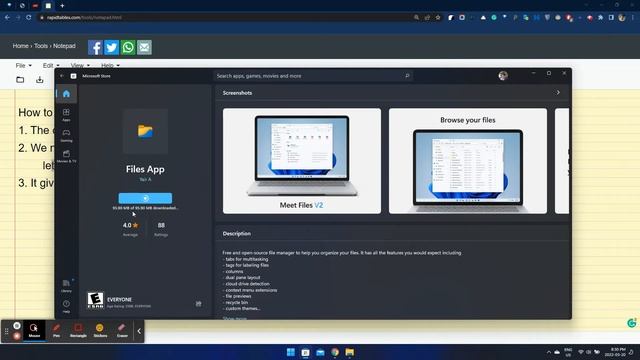Open the Library in Store sidebar
Viewport: 640px width, 360px height.
tap(66, 285)
